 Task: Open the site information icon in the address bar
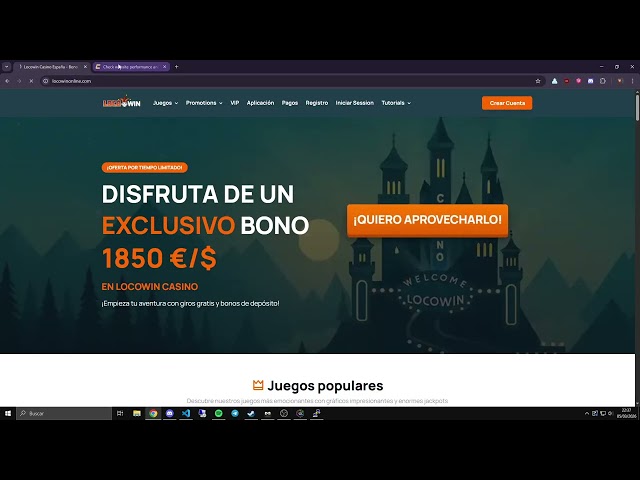coord(46,81)
